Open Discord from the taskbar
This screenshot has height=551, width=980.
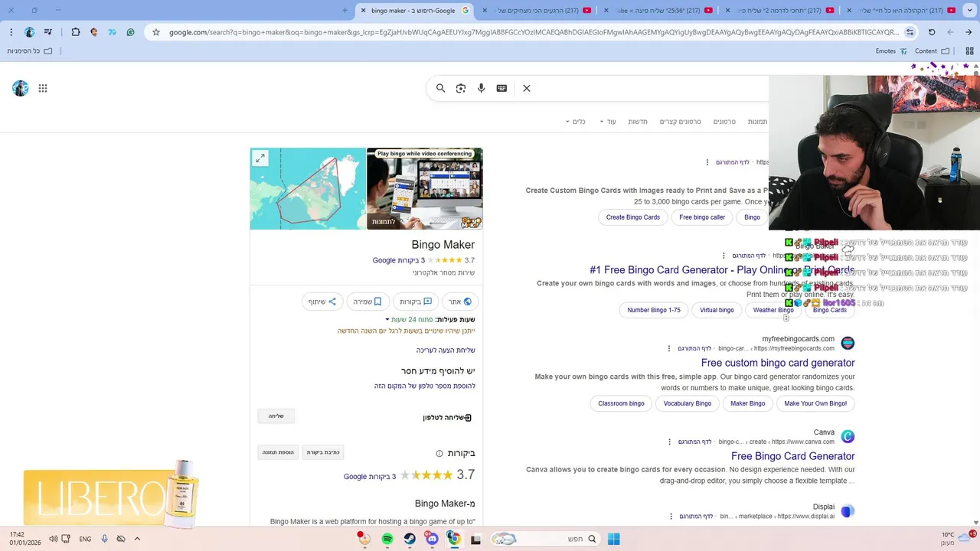[432, 539]
